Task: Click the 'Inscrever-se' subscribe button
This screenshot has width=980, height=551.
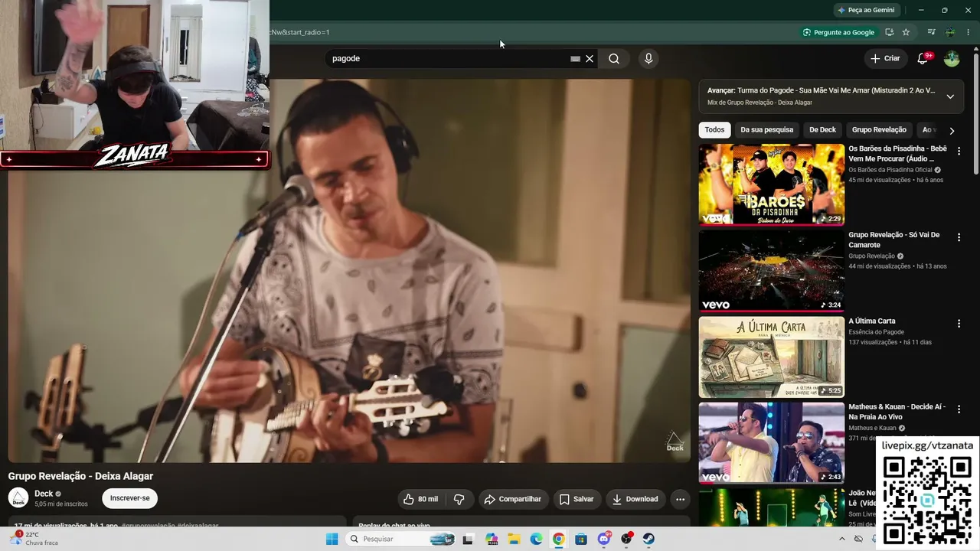Action: tap(130, 498)
